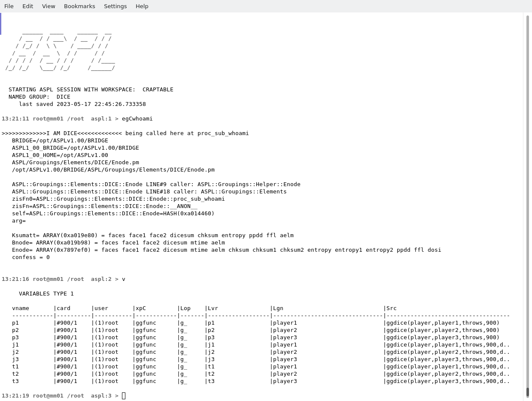Select p1 in the vname column
The image size is (532, 401).
pyautogui.click(x=15, y=323)
